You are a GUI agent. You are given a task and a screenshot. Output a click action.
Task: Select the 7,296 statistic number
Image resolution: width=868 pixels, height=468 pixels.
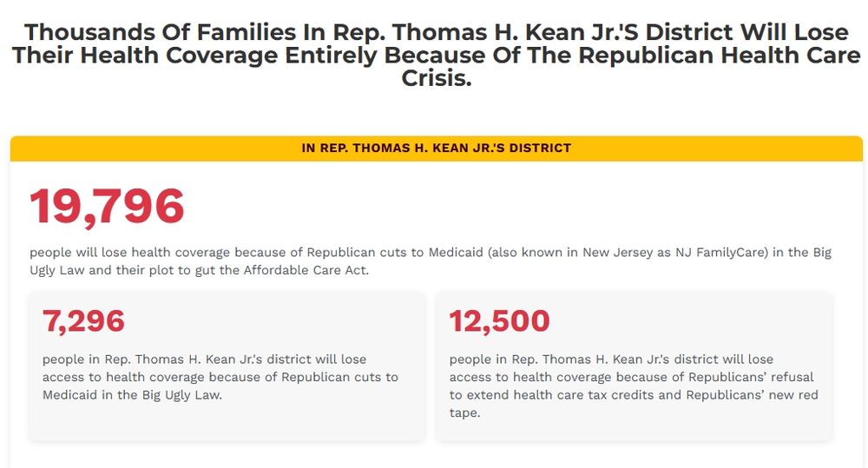pyautogui.click(x=83, y=321)
